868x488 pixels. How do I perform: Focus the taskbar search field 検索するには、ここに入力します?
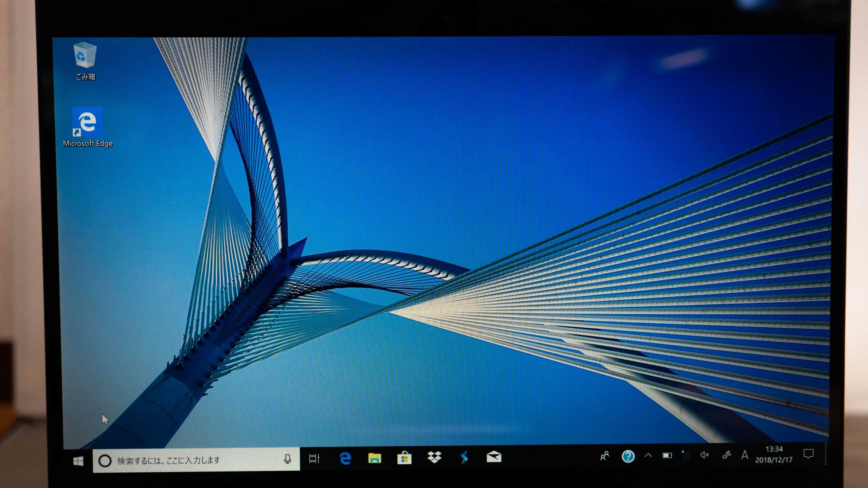196,460
